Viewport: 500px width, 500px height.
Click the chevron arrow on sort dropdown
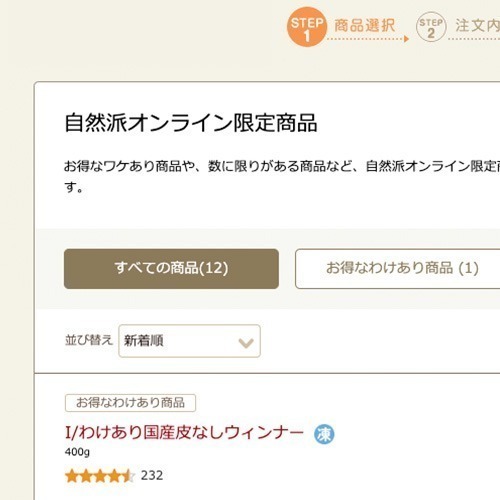tap(246, 342)
